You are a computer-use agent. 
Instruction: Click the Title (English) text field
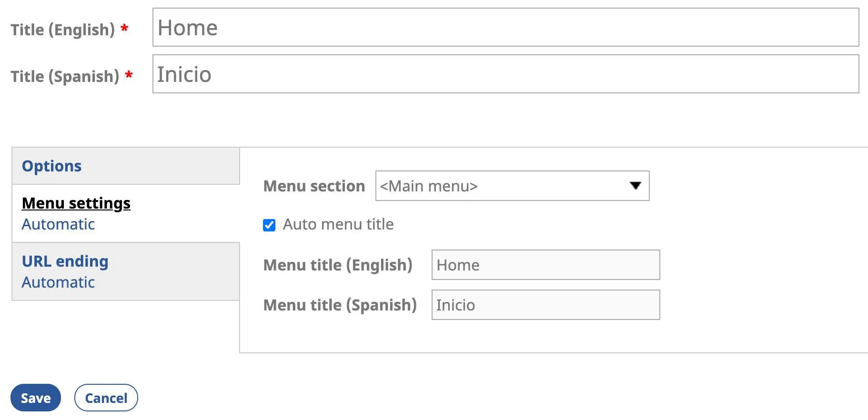click(x=505, y=28)
